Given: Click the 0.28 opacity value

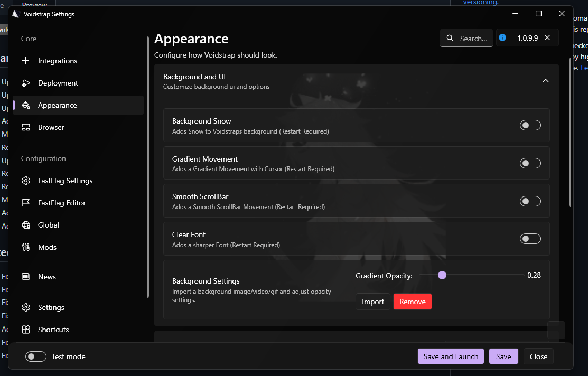Looking at the screenshot, I should click(x=534, y=275).
